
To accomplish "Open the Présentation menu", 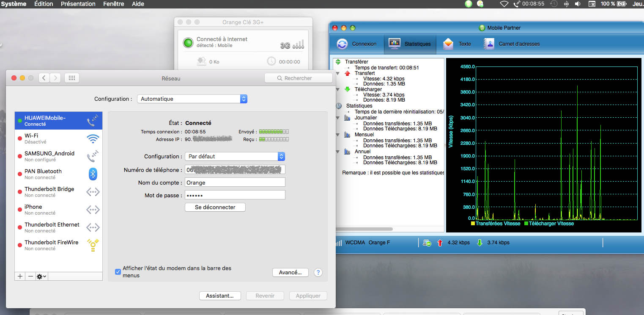I will (78, 4).
